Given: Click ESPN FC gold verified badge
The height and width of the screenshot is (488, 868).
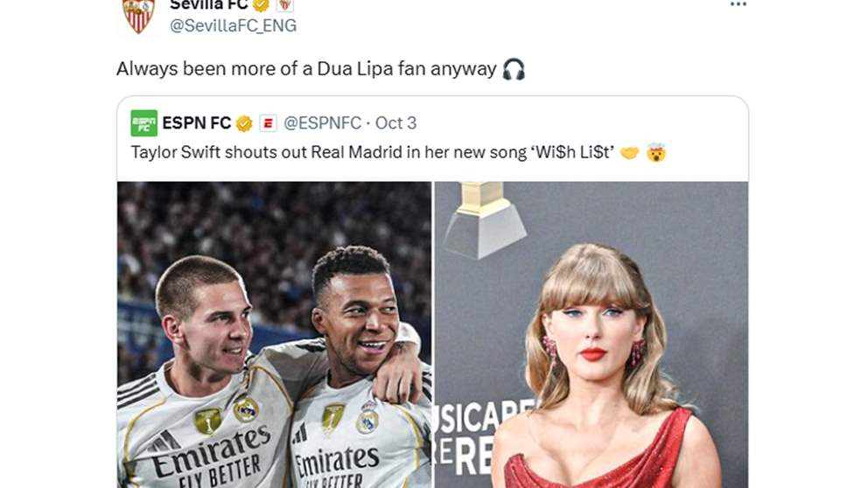Looking at the screenshot, I should 244,122.
